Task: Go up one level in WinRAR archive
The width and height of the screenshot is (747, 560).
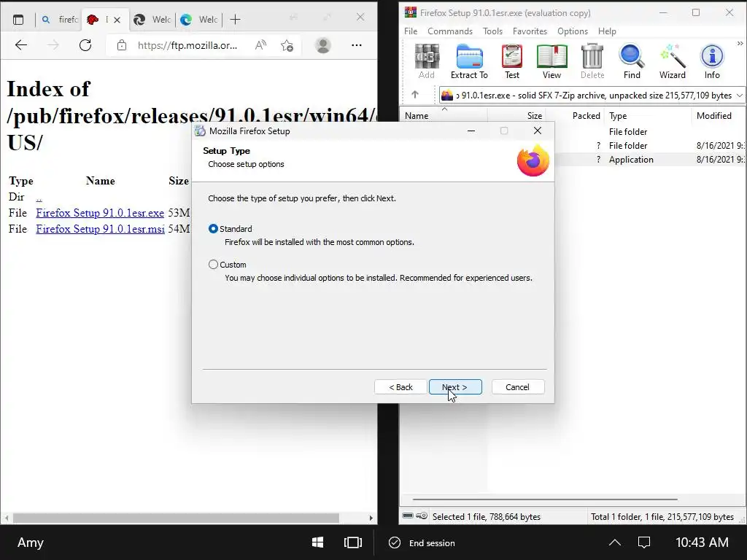Action: click(415, 95)
